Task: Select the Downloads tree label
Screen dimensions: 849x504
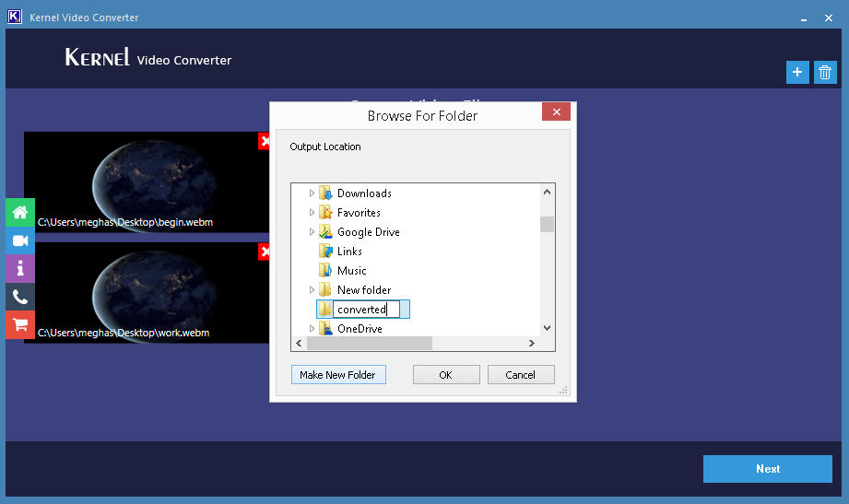Action: 364,193
